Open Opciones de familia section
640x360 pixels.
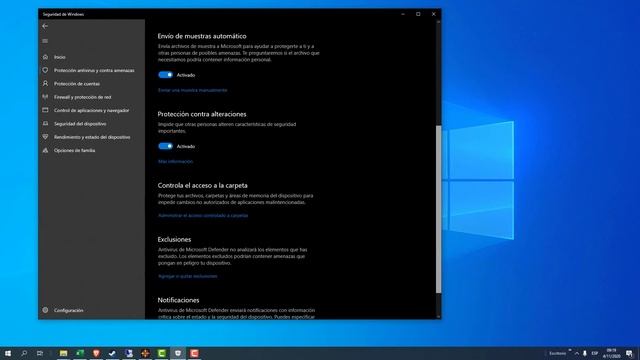click(74, 151)
